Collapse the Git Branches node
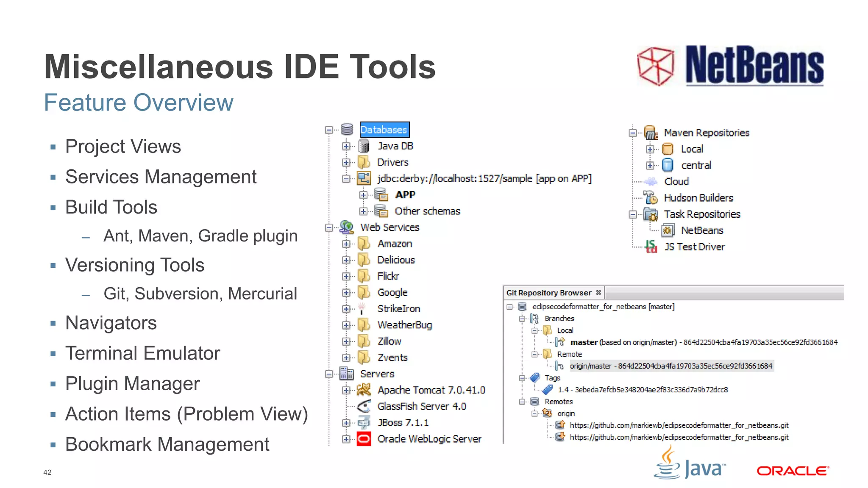Viewport: 868px width, 488px height. click(x=522, y=319)
